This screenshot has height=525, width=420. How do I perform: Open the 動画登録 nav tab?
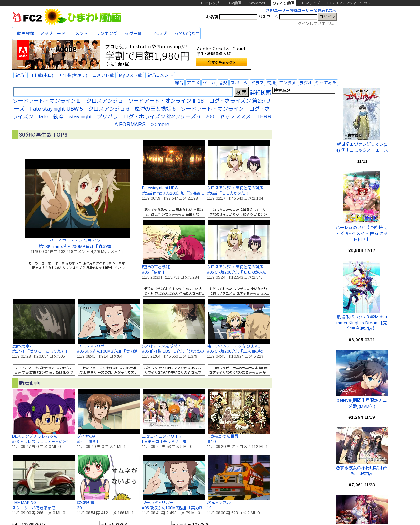click(26, 33)
